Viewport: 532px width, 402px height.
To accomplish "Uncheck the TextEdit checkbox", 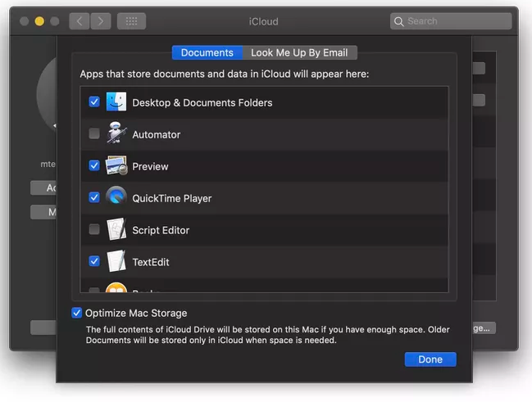I will coord(94,261).
